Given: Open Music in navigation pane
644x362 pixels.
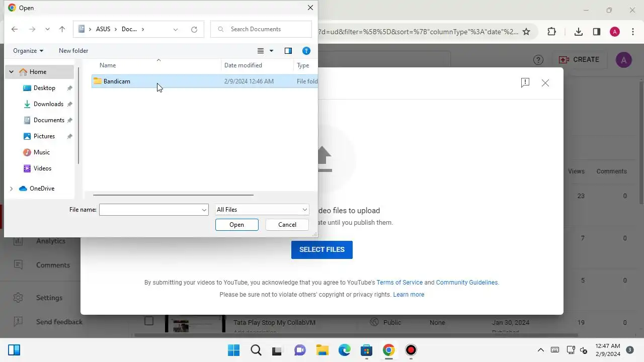Looking at the screenshot, I should [42, 152].
